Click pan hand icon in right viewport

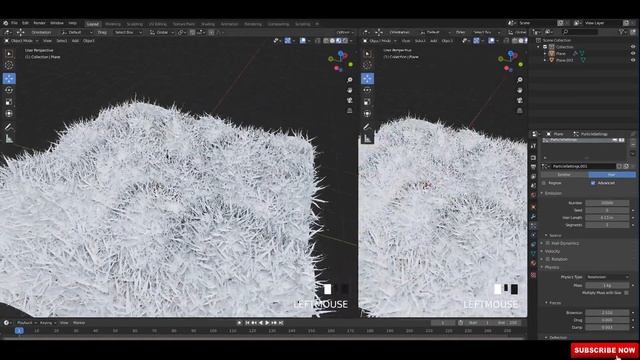(520, 90)
